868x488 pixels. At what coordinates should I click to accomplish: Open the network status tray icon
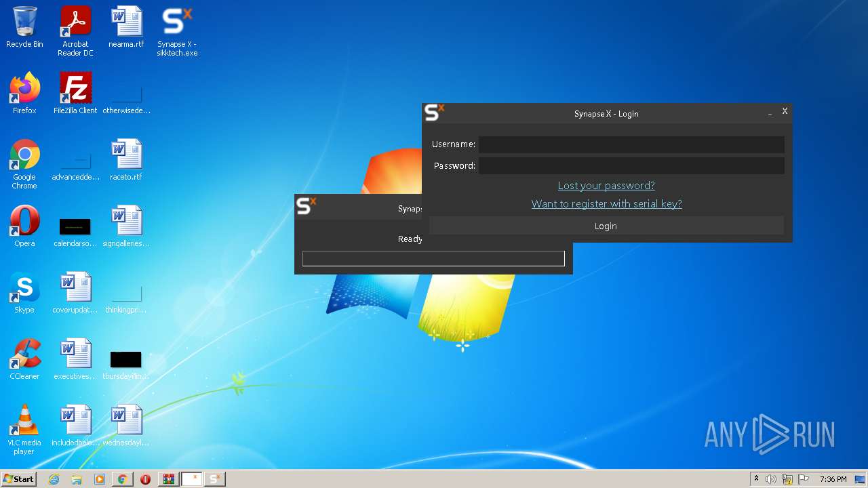(787, 479)
